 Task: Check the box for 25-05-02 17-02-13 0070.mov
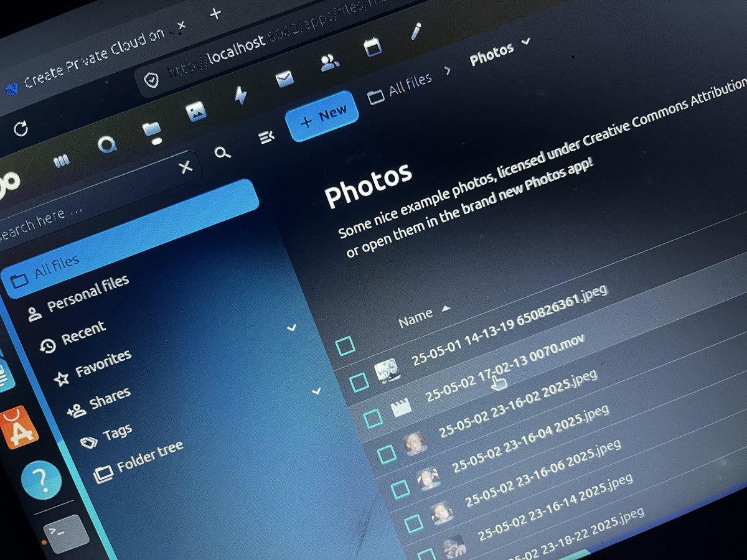coord(372,418)
